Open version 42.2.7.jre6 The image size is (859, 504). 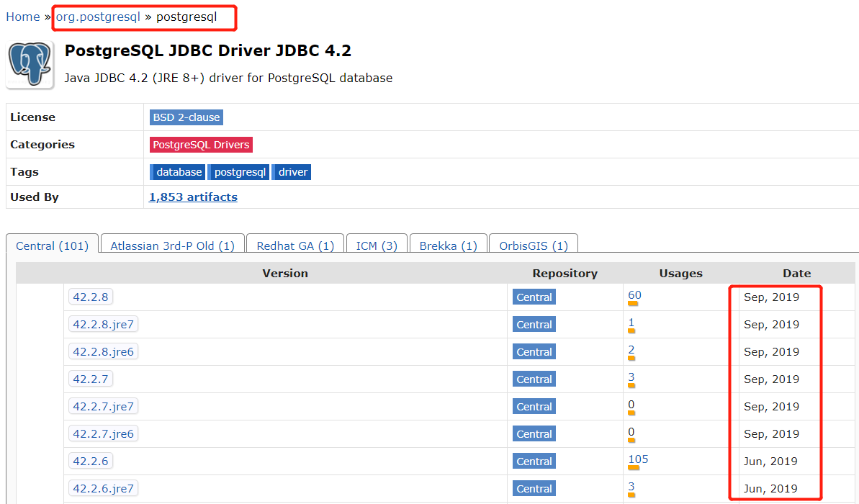tap(103, 434)
